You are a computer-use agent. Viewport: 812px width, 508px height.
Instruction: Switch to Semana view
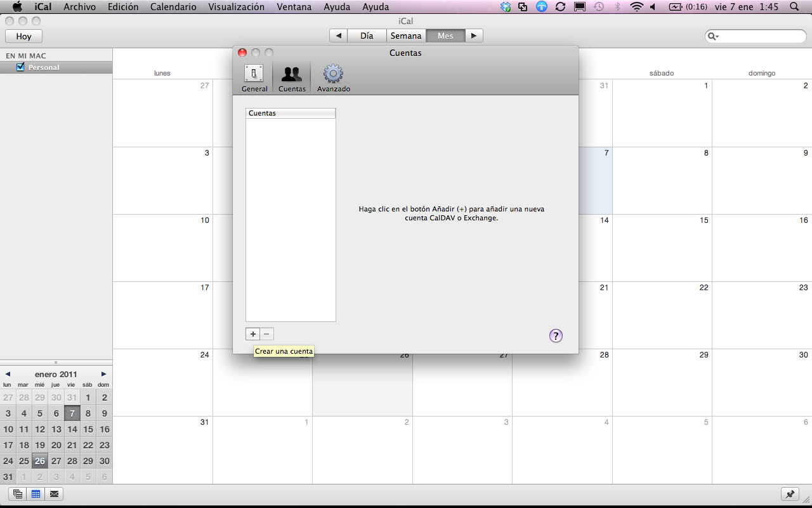tap(406, 36)
